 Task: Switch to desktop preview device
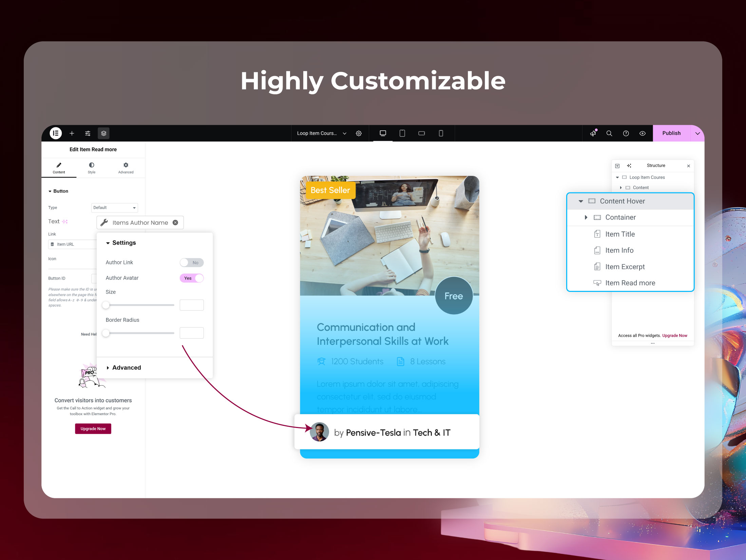click(383, 133)
